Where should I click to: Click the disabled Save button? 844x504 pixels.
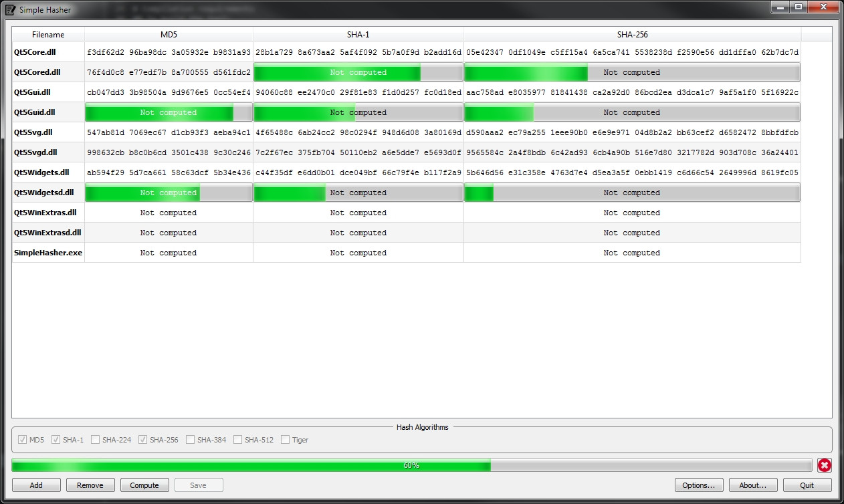[199, 485]
